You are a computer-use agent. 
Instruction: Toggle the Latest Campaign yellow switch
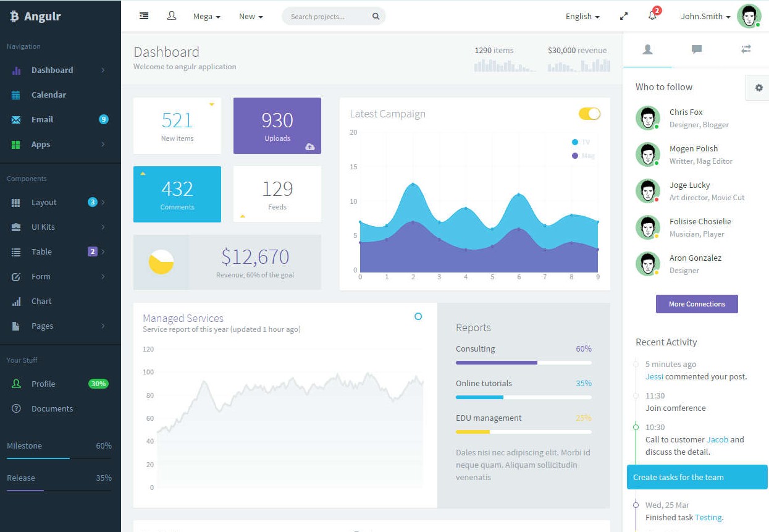point(589,114)
